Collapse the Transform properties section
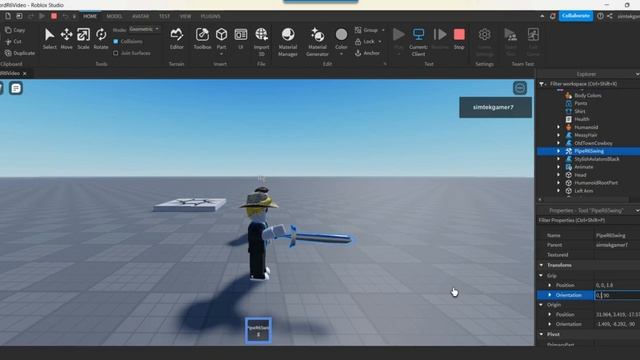The height and width of the screenshot is (360, 640). click(541, 265)
